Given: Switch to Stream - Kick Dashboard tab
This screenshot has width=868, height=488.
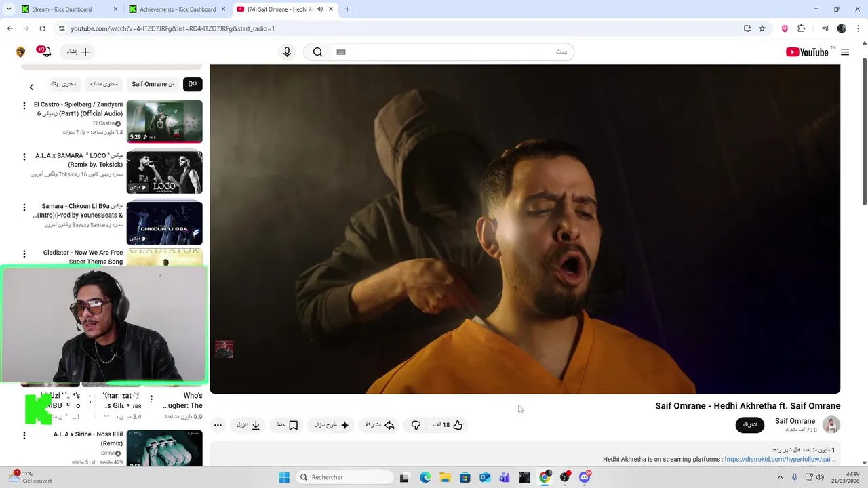Looking at the screenshot, I should coord(71,9).
